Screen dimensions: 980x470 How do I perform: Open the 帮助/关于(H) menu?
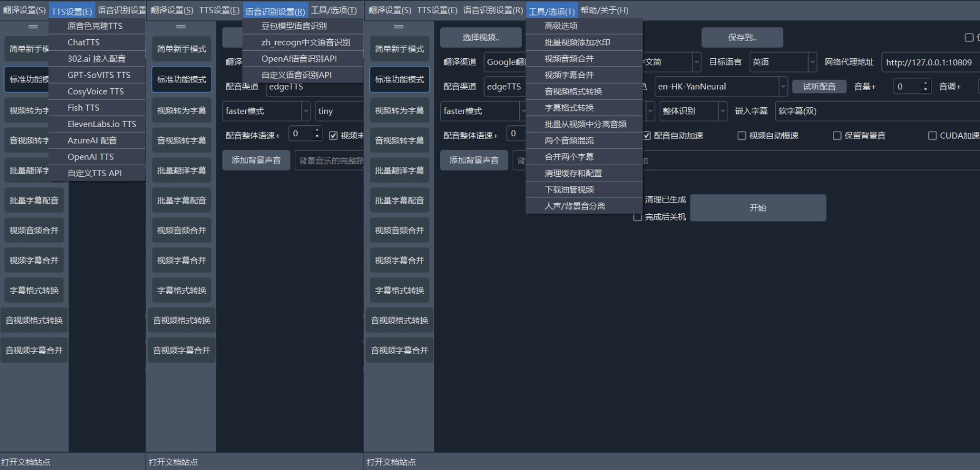click(604, 10)
